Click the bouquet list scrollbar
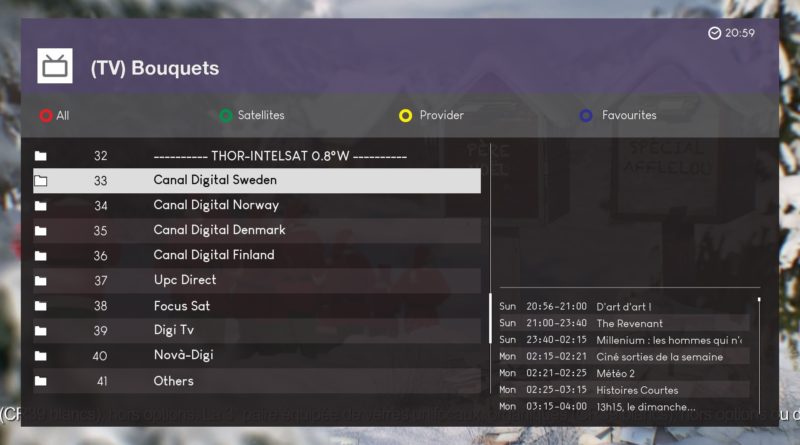Viewport: 800px width, 445px height. pyautogui.click(x=490, y=318)
